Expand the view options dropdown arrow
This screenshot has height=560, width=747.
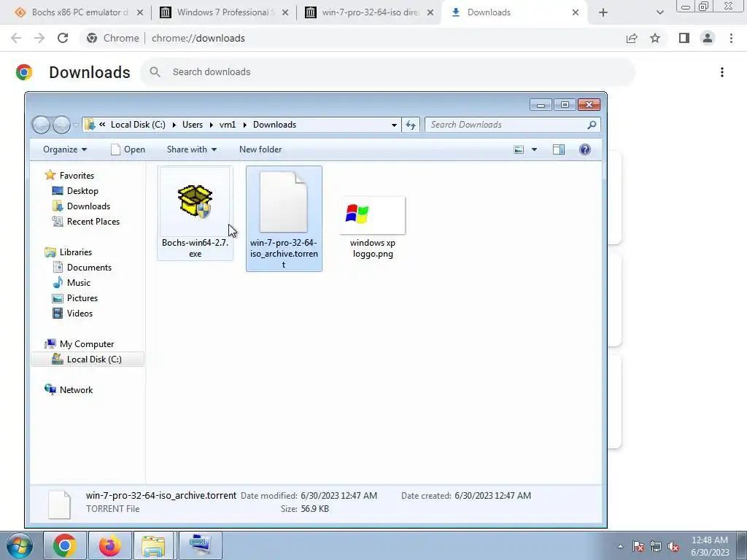click(534, 149)
